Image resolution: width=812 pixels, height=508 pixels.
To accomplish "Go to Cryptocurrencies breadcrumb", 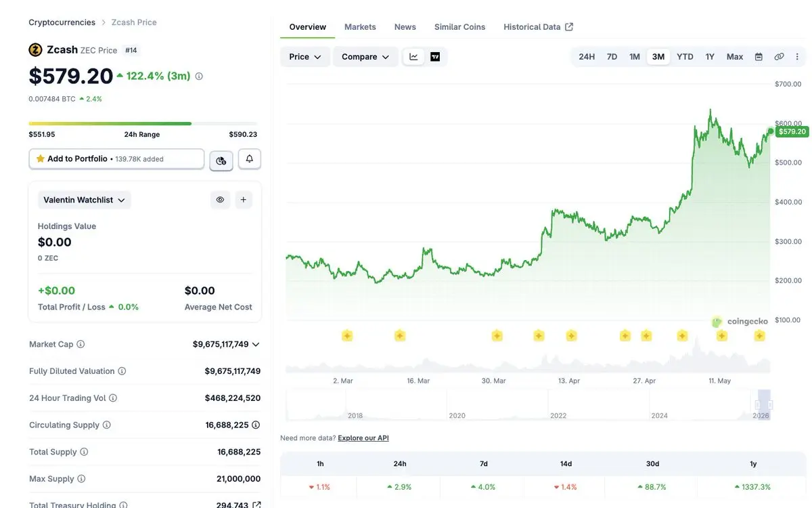I will (x=62, y=22).
